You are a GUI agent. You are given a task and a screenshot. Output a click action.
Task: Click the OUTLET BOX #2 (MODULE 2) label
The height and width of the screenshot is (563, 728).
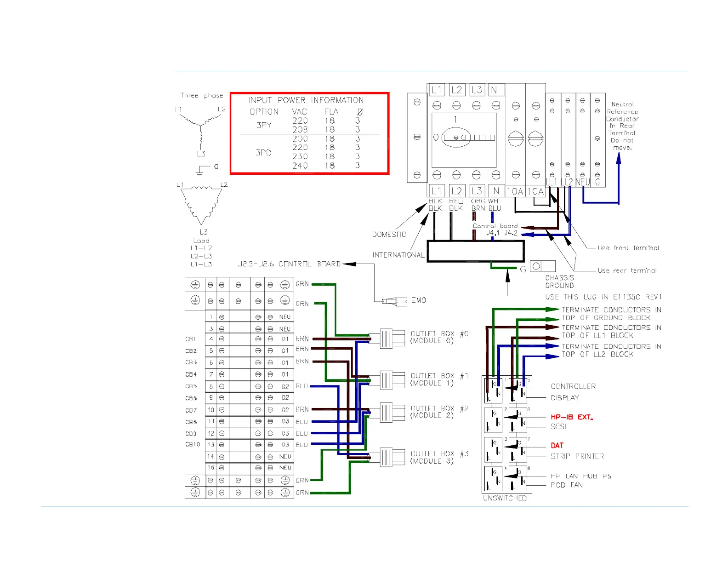coord(439,412)
